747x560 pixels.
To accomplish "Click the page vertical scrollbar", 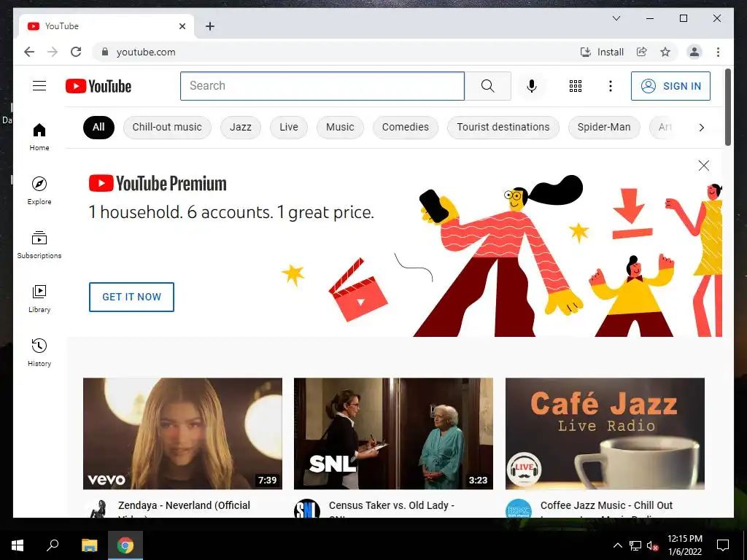I will pyautogui.click(x=727, y=107).
